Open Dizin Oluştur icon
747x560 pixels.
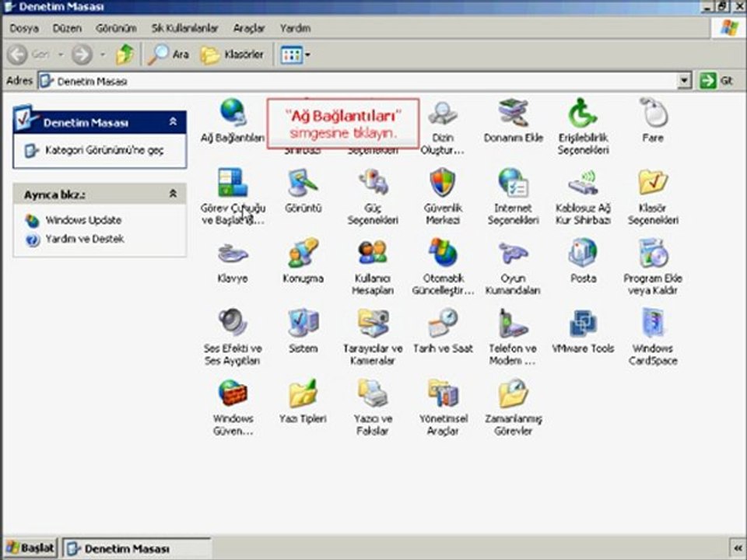[x=443, y=114]
